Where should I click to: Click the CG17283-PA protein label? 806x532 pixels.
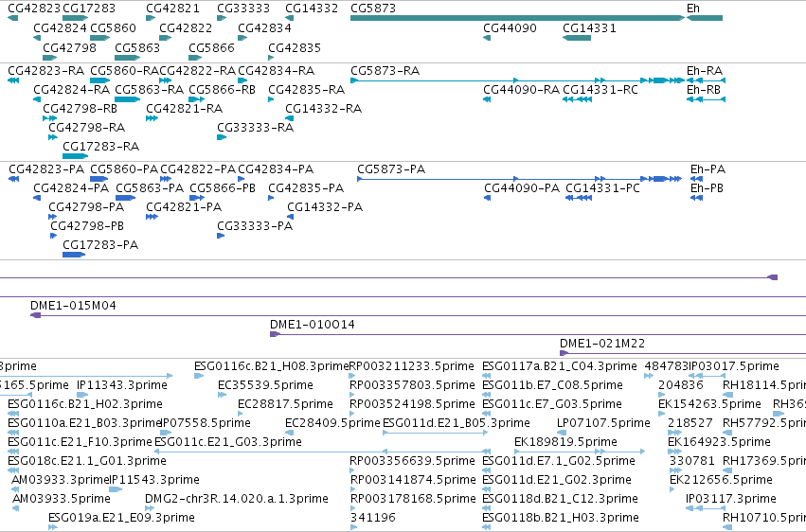click(100, 245)
